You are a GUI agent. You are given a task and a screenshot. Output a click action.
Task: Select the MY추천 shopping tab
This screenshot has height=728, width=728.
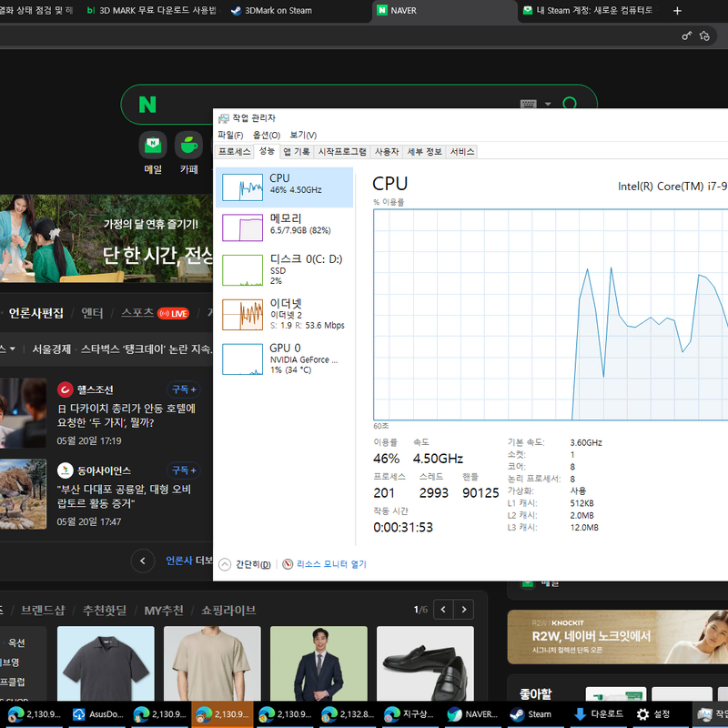pos(164,610)
